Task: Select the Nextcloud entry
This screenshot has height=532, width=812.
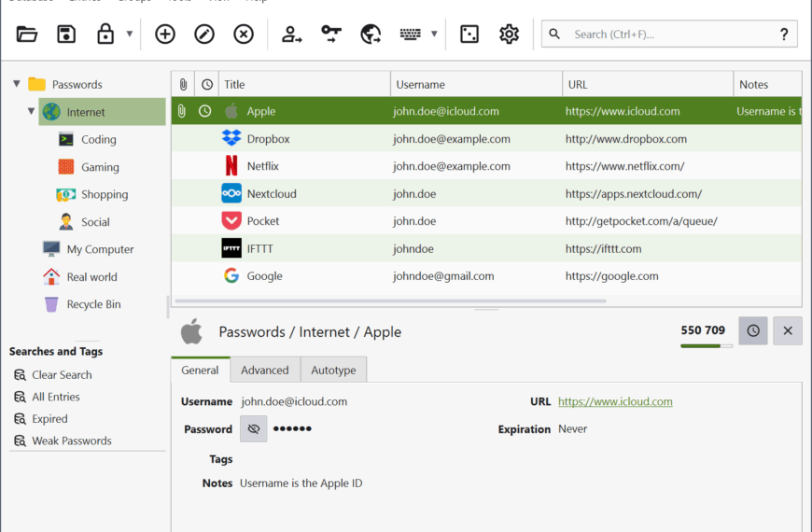Action: tap(486, 193)
